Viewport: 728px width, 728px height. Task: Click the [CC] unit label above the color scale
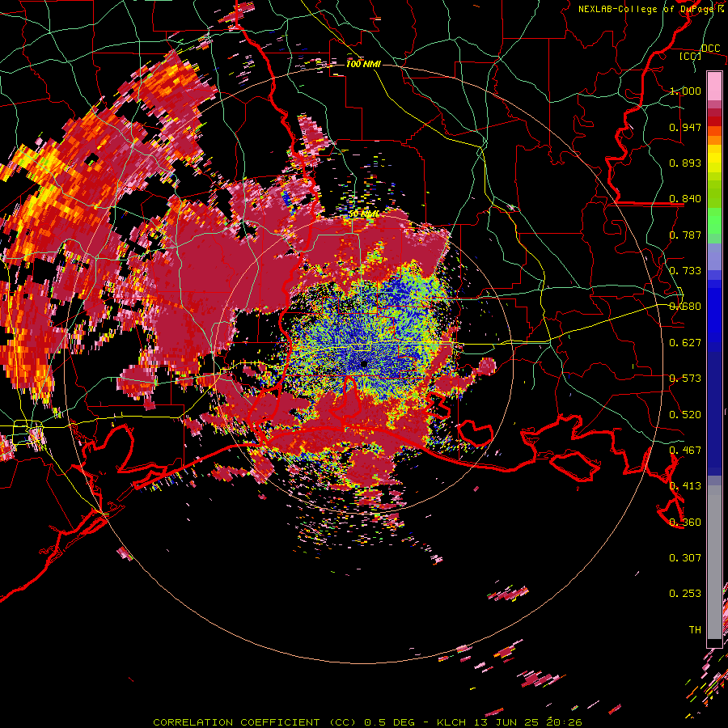pyautogui.click(x=691, y=56)
